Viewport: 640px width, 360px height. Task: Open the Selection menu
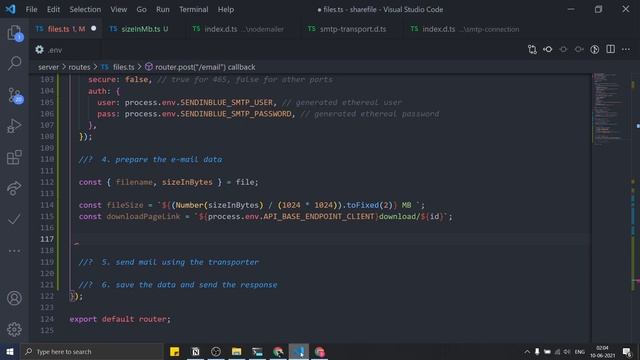(85, 9)
